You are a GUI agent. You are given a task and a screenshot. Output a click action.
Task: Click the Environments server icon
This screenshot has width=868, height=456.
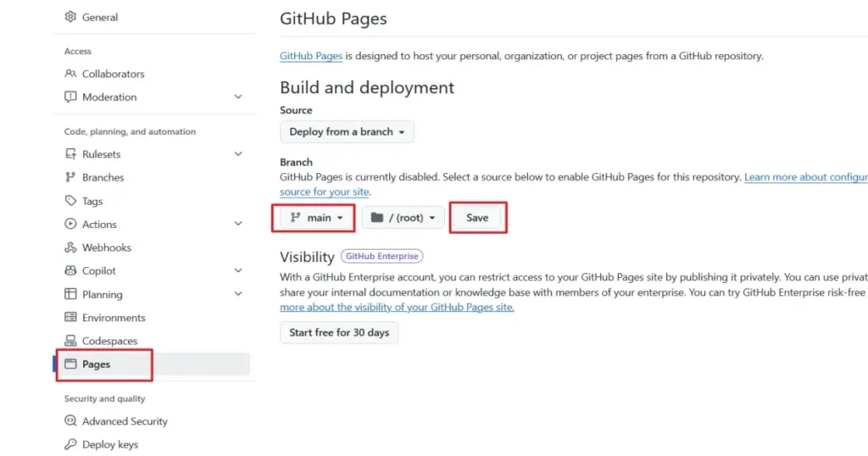point(70,317)
